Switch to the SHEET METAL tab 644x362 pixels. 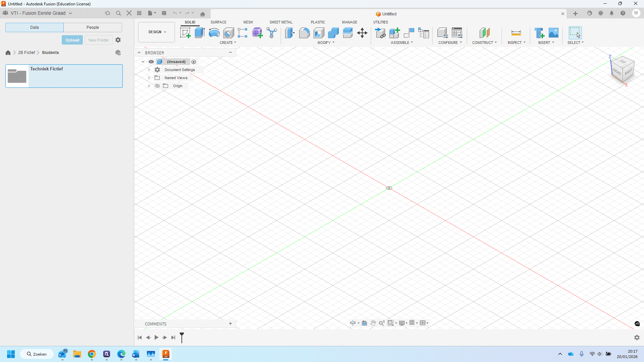pyautogui.click(x=281, y=22)
